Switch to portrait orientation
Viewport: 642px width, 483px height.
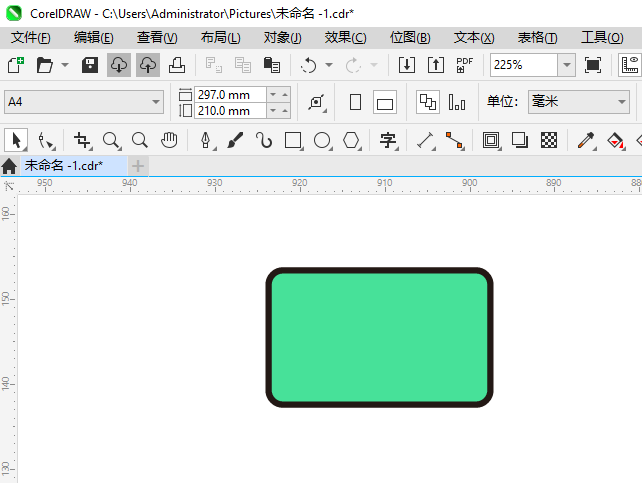(355, 102)
